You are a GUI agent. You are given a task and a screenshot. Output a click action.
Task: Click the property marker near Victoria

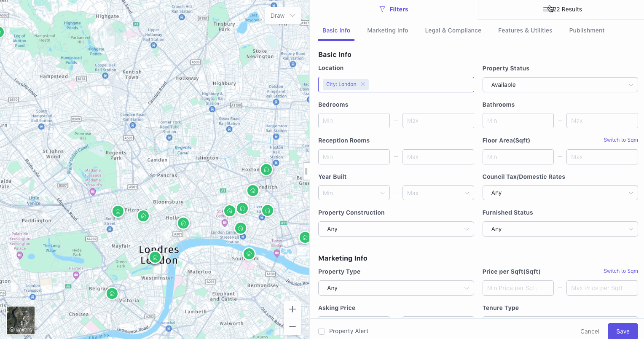(112, 293)
